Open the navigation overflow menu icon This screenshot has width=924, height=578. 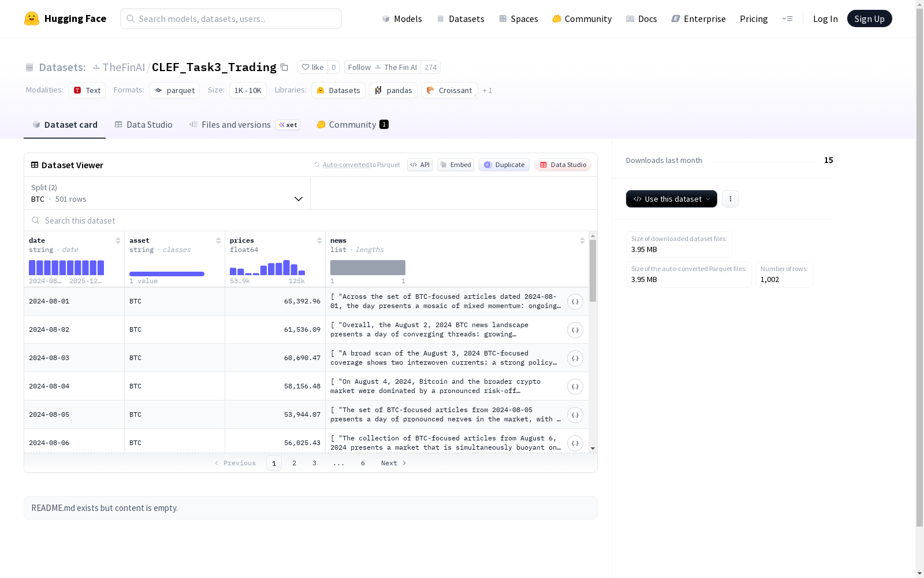pos(787,18)
